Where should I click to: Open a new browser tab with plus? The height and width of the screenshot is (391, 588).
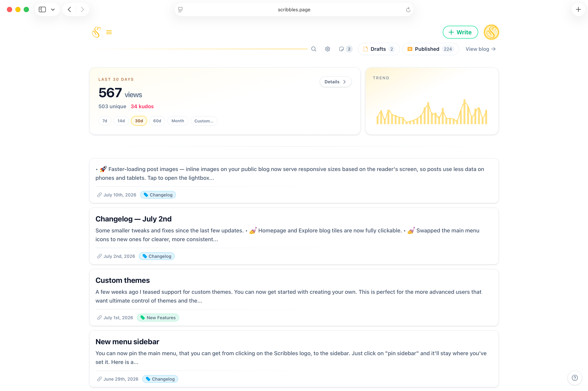point(578,10)
